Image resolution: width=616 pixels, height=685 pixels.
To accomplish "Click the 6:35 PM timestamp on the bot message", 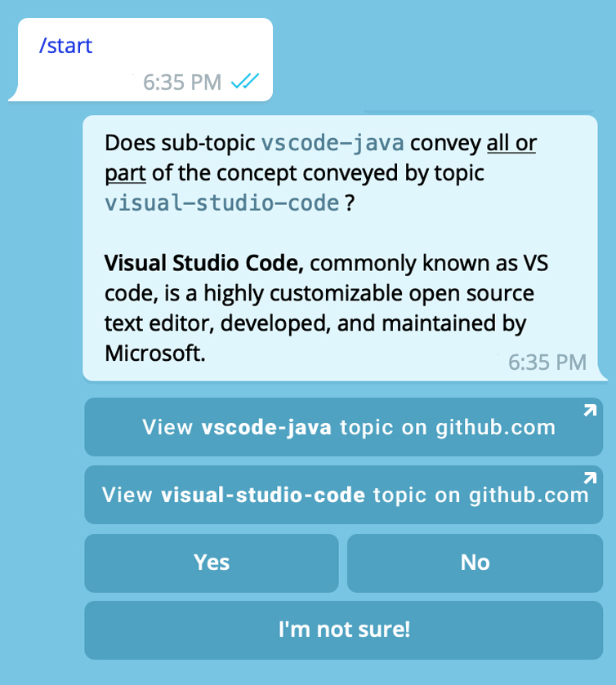I will tap(547, 362).
